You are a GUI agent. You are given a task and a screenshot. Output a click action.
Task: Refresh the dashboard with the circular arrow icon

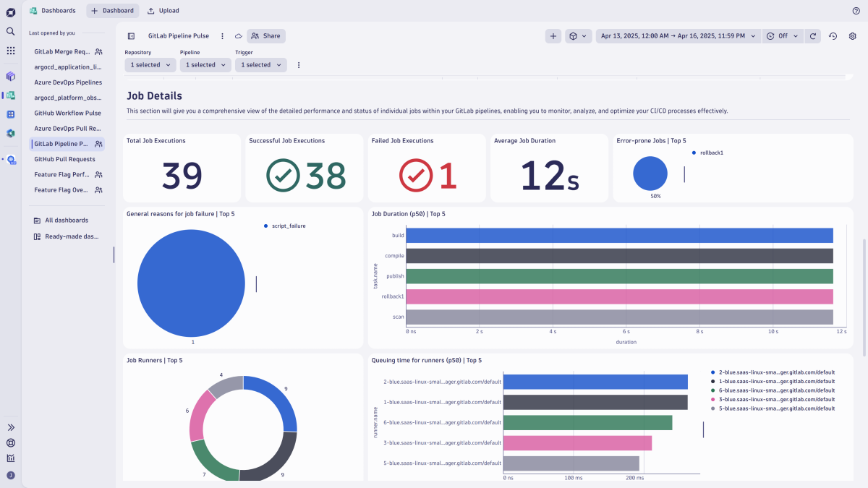click(812, 35)
